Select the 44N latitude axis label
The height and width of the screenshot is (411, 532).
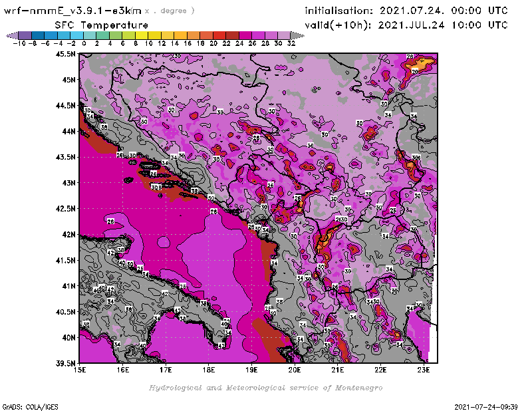tap(69, 131)
